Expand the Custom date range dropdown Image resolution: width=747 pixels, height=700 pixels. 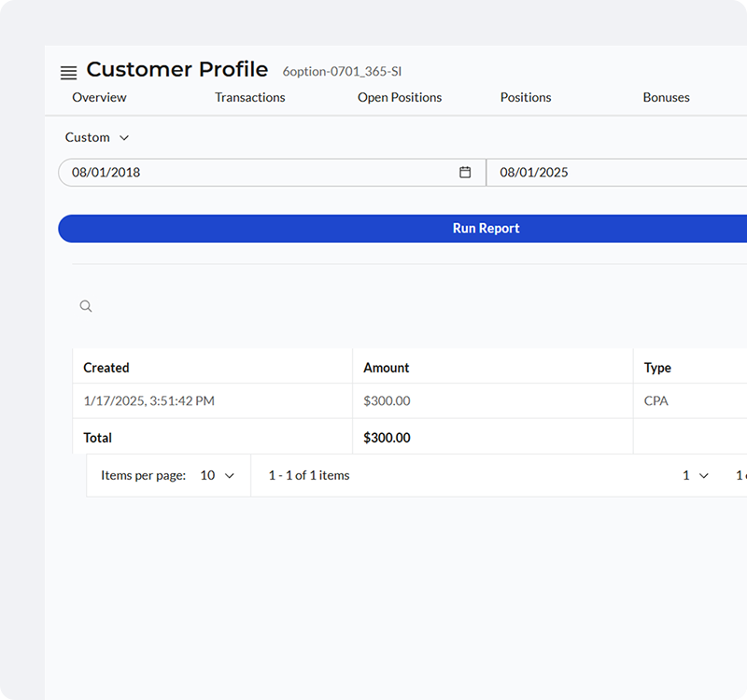pos(97,137)
